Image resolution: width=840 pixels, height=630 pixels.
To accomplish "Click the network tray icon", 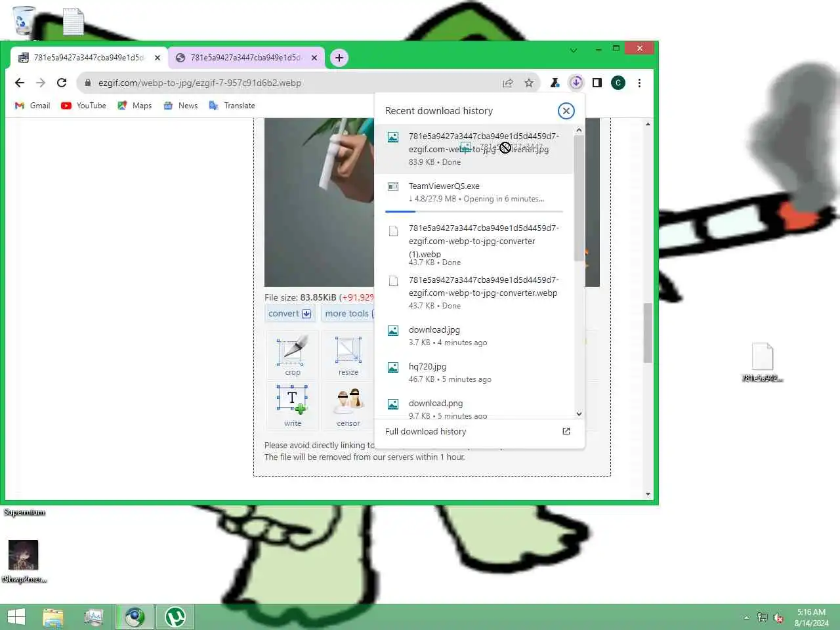I will click(762, 618).
